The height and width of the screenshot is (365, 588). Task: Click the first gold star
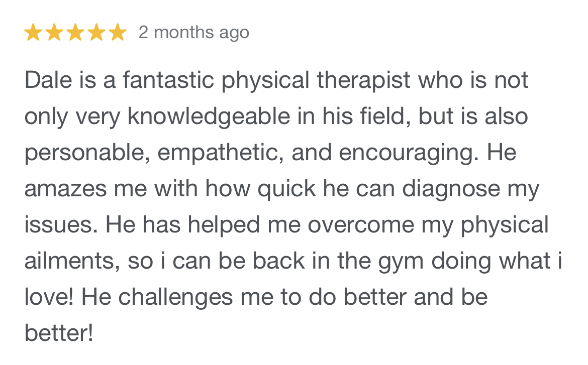[33, 33]
